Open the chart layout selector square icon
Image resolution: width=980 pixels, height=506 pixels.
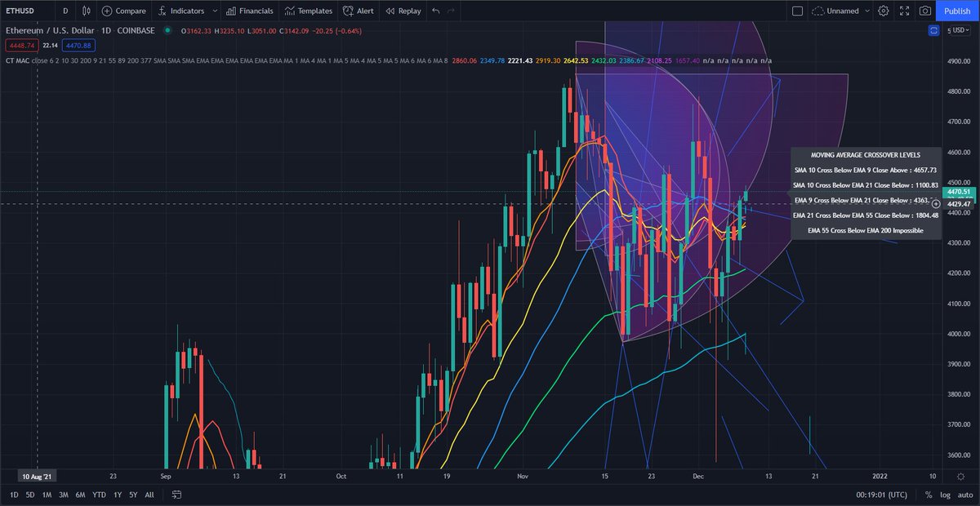[798, 11]
